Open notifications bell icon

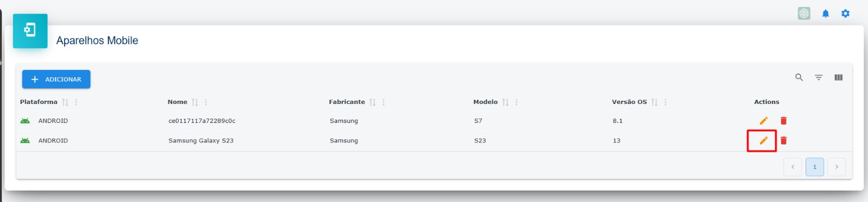coord(825,14)
